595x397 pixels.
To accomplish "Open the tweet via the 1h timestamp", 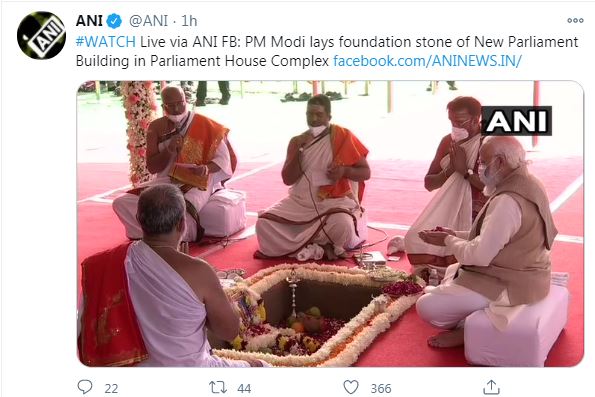I will click(x=189, y=21).
